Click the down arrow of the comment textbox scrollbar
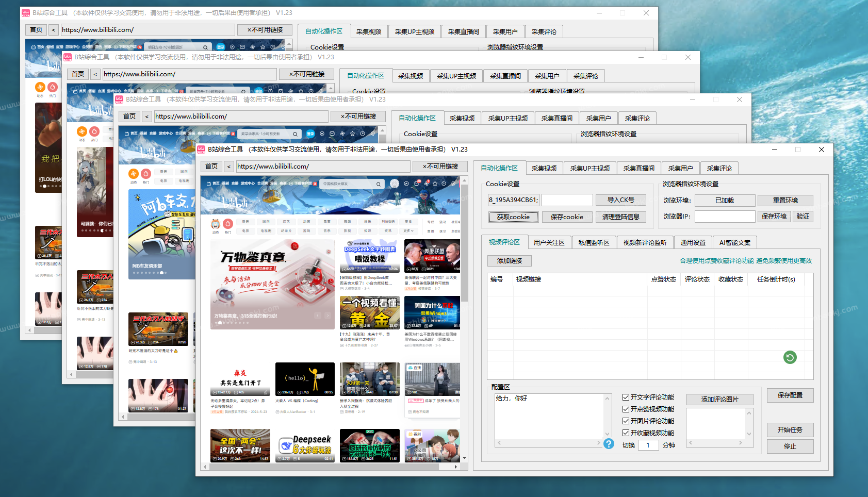Screen dimensions: 868x497 [608, 434]
